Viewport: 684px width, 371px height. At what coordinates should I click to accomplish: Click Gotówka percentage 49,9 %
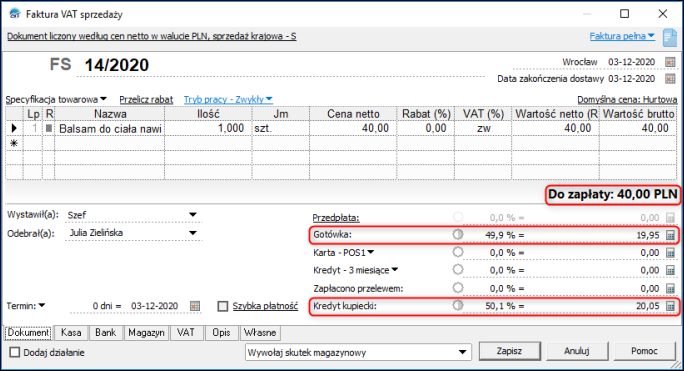[500, 235]
